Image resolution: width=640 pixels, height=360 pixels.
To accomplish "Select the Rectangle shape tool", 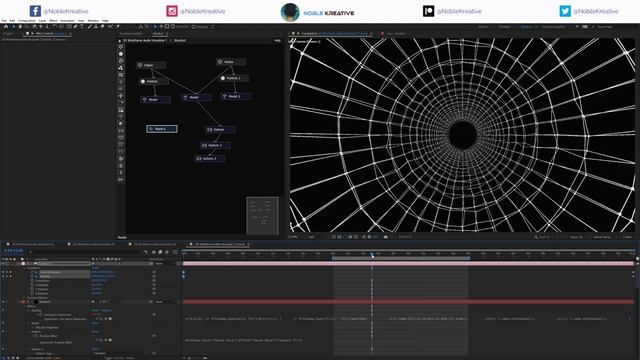I will click(69, 27).
